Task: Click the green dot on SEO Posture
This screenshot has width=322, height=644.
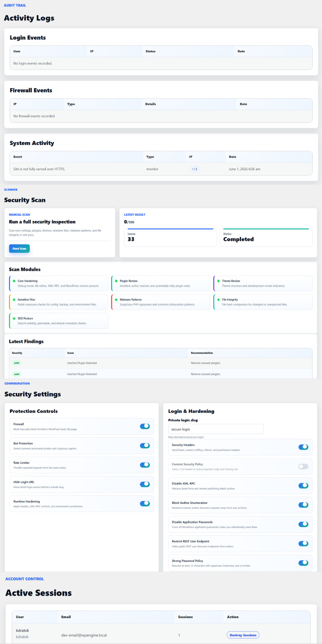Action: point(14,318)
